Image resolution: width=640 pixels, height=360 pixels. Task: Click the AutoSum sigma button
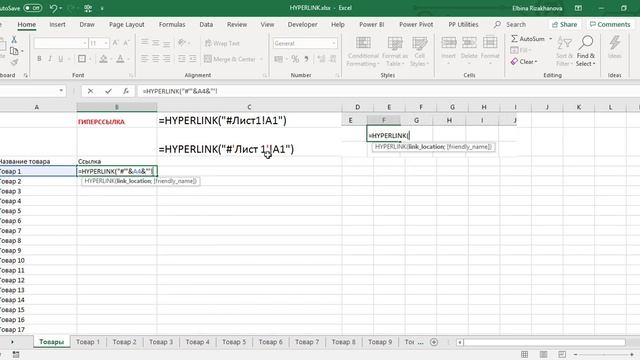[x=528, y=39]
